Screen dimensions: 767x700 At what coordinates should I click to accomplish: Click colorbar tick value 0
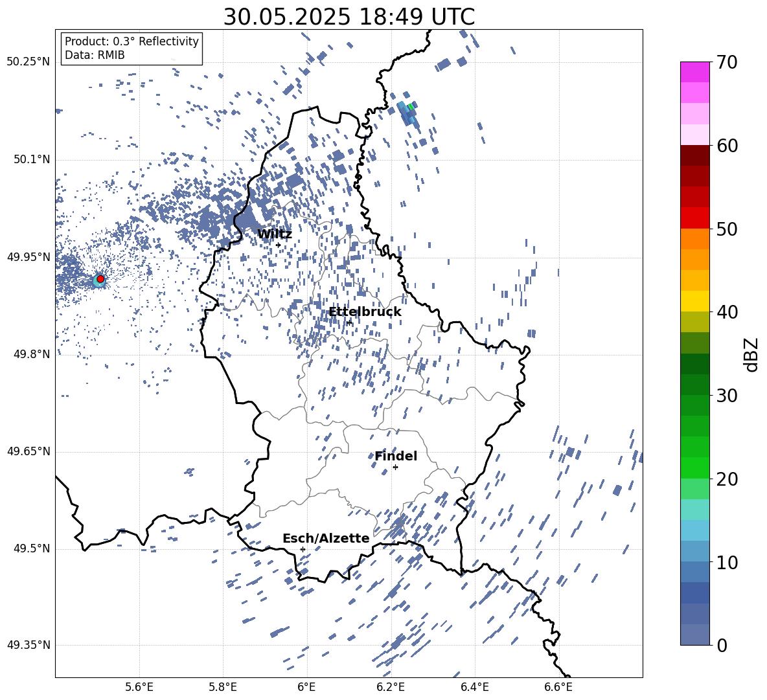click(x=722, y=645)
